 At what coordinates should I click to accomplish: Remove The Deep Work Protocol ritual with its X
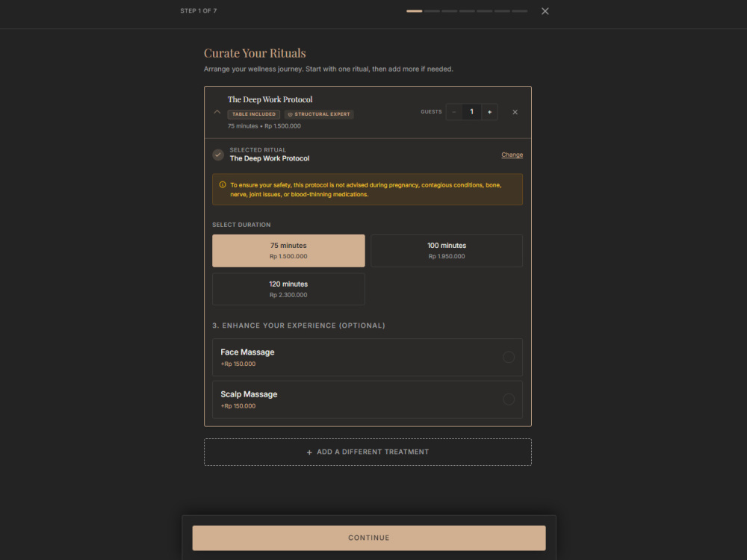tap(515, 113)
